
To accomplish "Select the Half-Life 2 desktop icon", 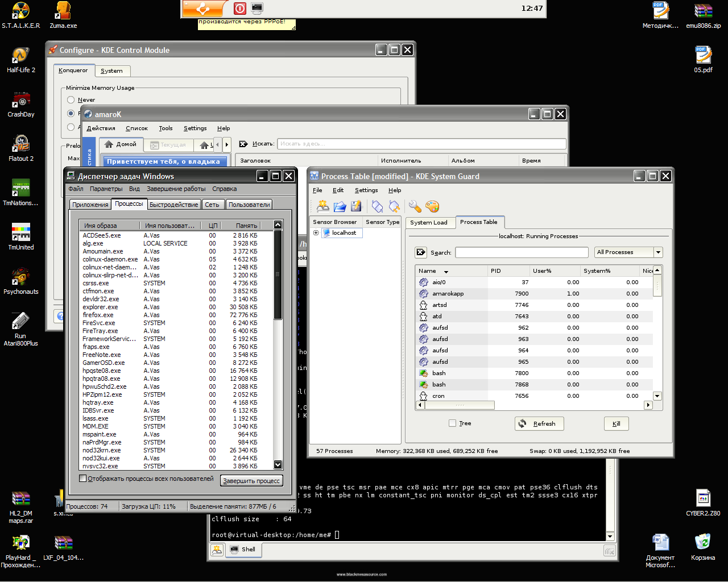I will pyautogui.click(x=21, y=60).
